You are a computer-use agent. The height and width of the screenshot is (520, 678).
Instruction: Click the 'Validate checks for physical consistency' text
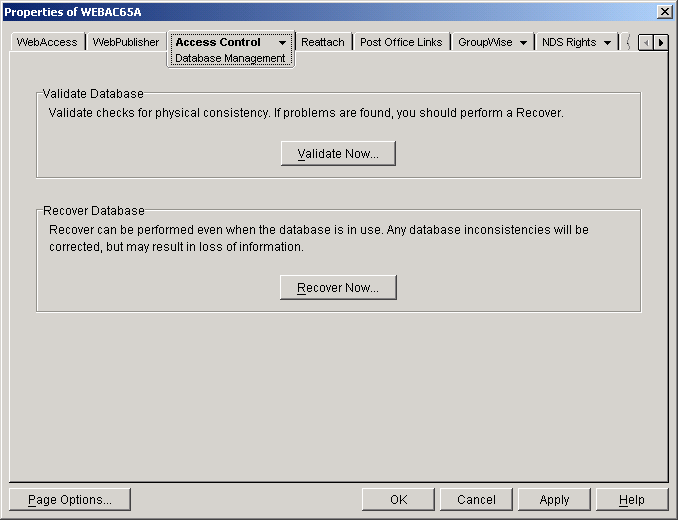[306, 113]
